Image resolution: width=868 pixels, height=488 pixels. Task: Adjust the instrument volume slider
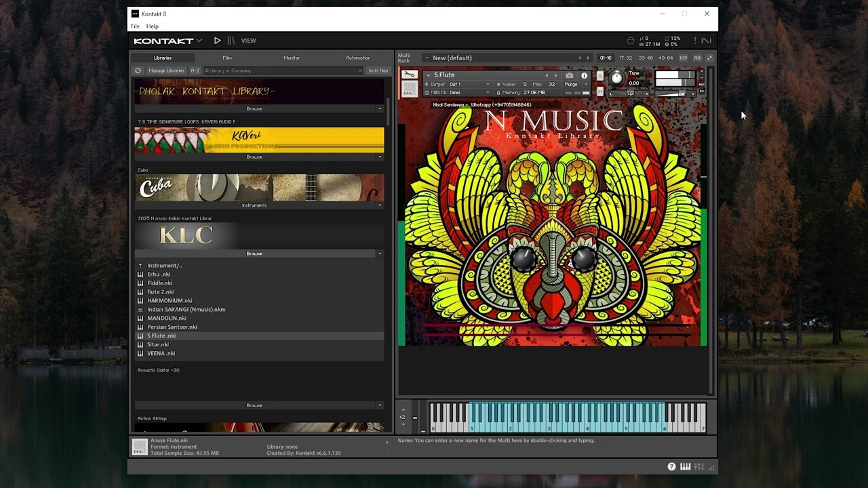[x=675, y=94]
